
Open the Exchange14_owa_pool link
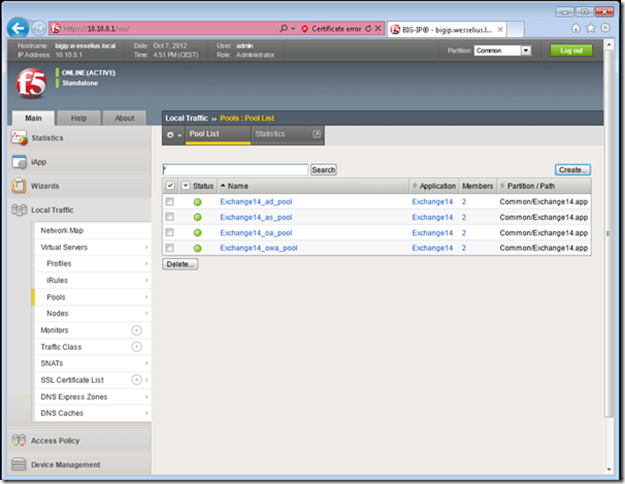coord(258,247)
